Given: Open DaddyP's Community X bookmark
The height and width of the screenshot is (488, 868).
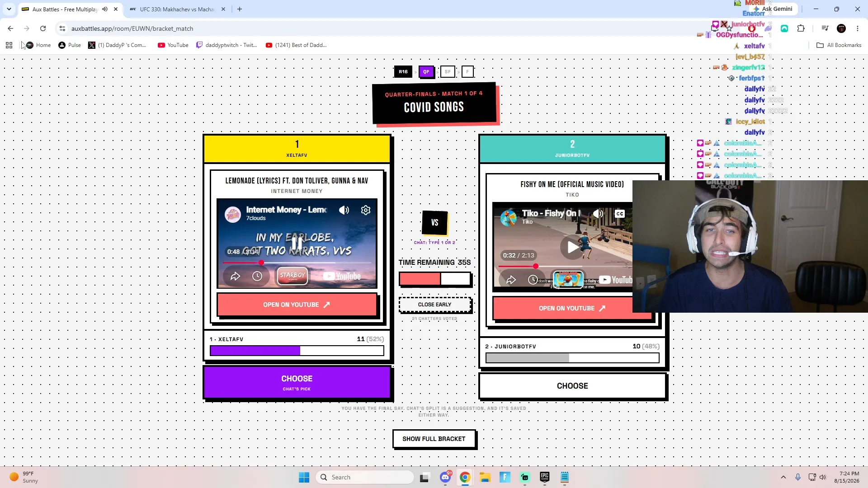Looking at the screenshot, I should 118,45.
